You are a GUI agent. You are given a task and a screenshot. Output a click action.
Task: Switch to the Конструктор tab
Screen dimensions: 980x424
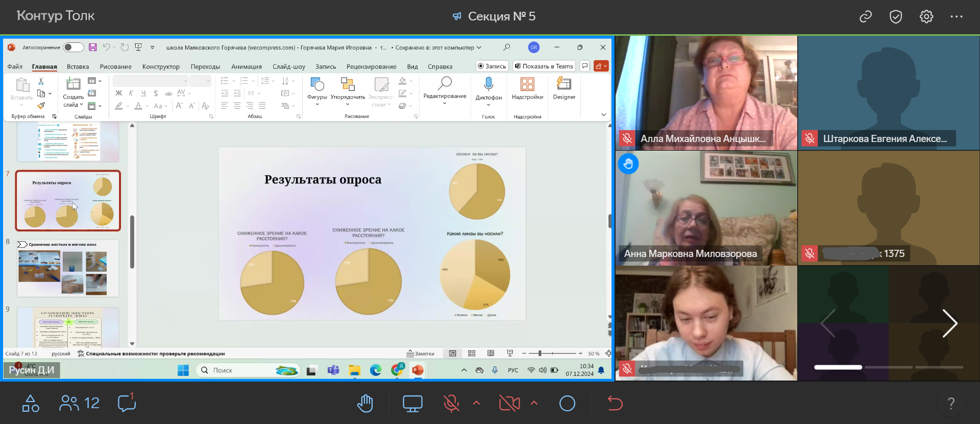pos(161,66)
